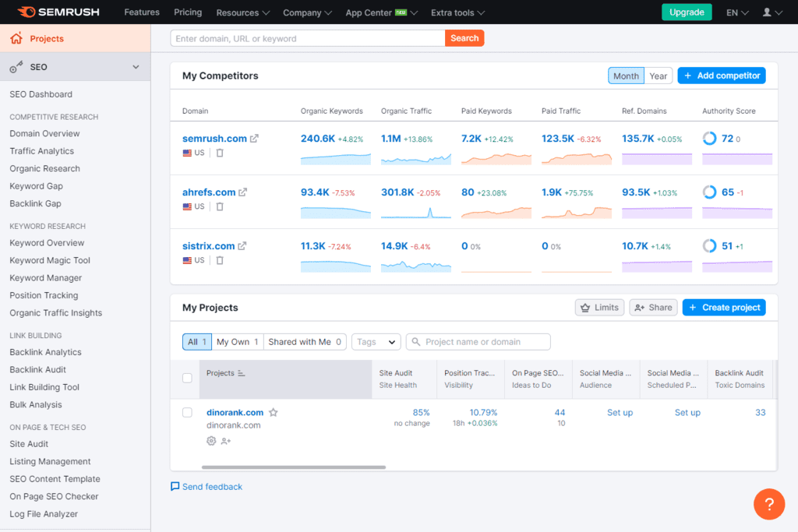The width and height of the screenshot is (798, 532).
Task: Click Set up under Social Media Audience
Action: (x=620, y=413)
